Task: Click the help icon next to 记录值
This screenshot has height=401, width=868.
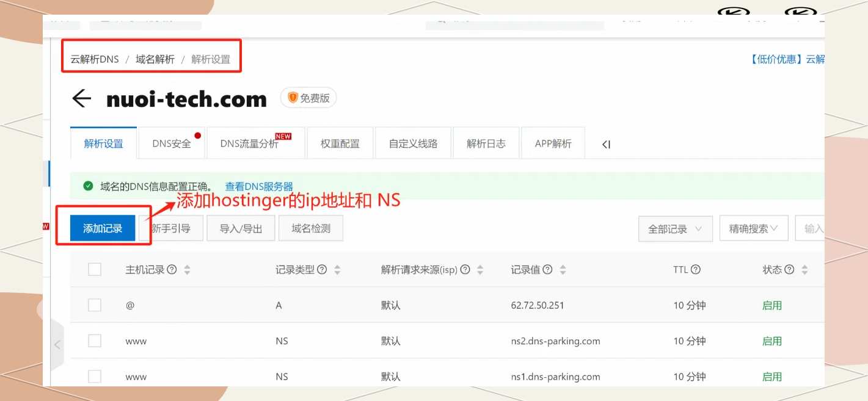Action: pos(547,269)
